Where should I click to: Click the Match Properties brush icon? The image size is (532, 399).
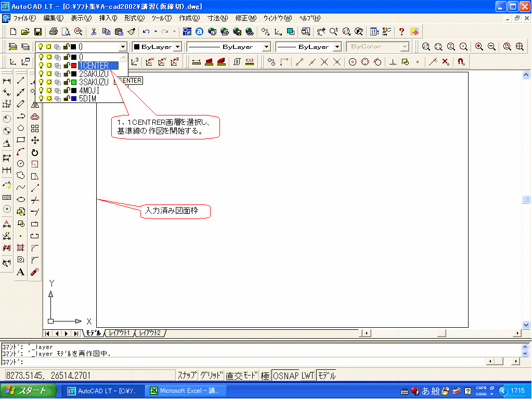click(131, 32)
